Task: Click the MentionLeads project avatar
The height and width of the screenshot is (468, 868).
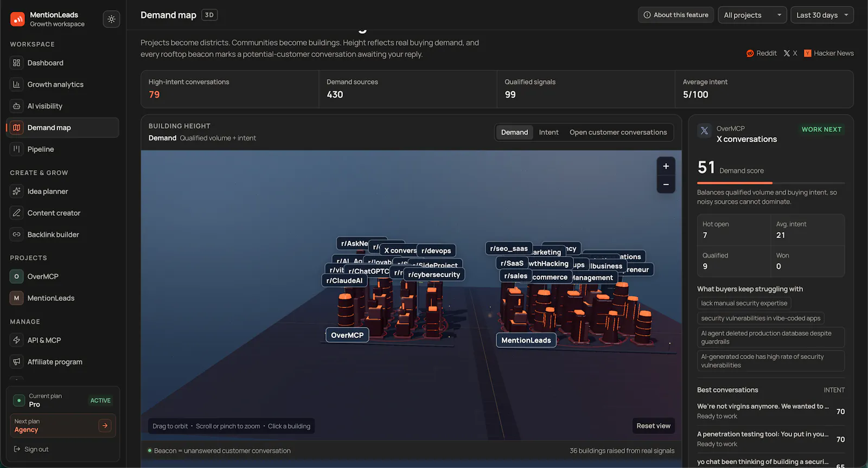Action: pyautogui.click(x=17, y=298)
